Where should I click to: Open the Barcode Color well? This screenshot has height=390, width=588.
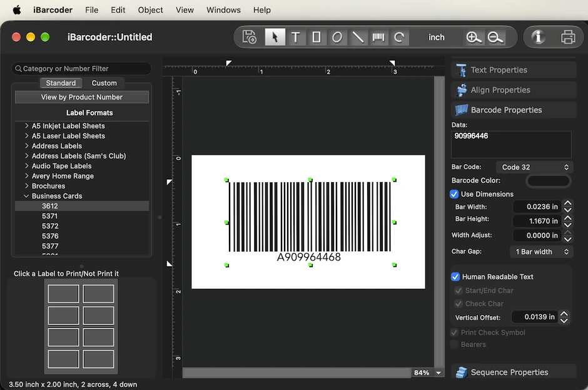pyautogui.click(x=548, y=180)
